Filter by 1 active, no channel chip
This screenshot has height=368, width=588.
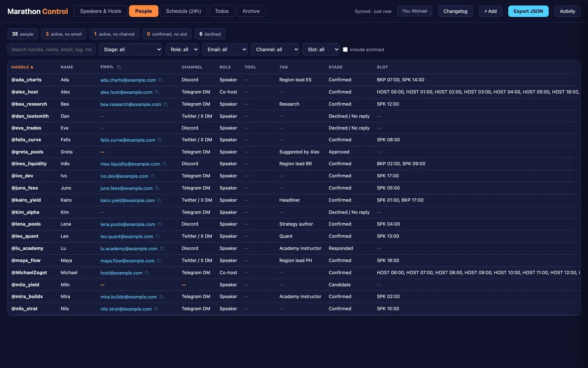coord(114,34)
